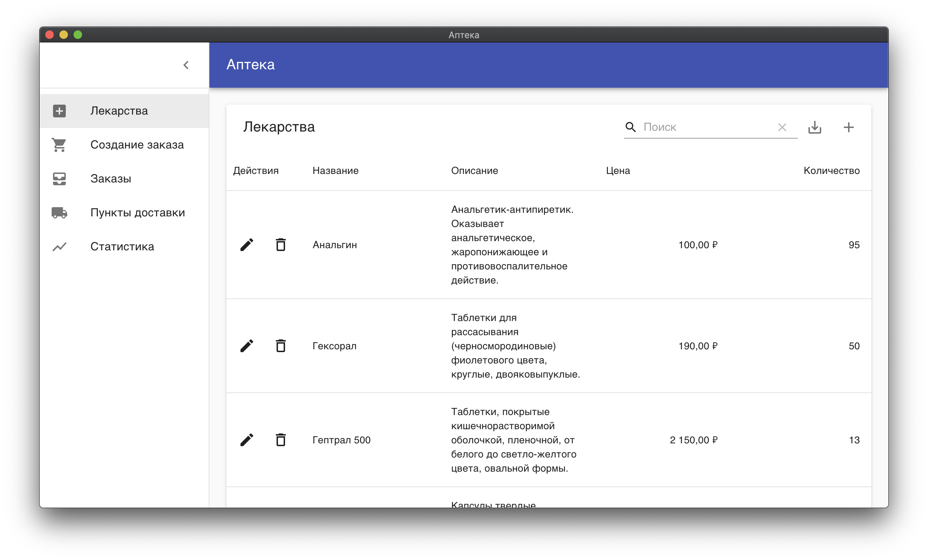
Task: Clear the search field with X icon
Action: 782,127
